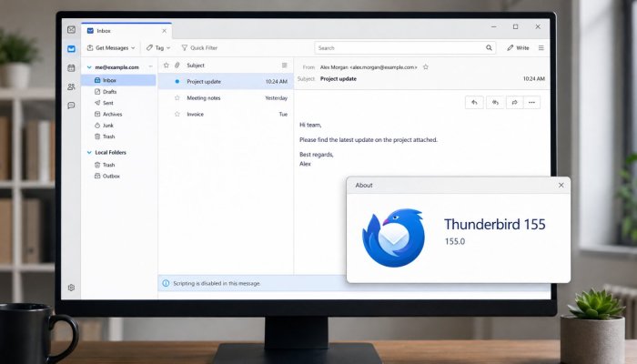The height and width of the screenshot is (364, 637).
Task: Open Settings gear in sidebar
Action: [x=71, y=288]
